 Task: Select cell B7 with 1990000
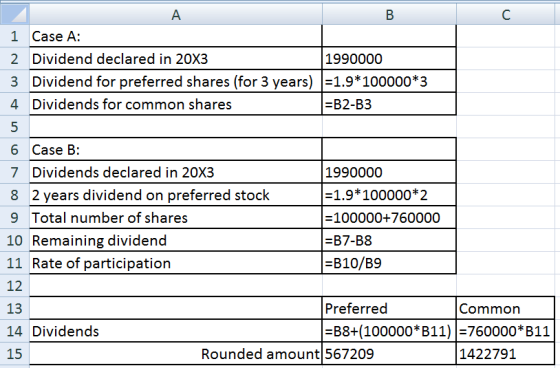(389, 172)
